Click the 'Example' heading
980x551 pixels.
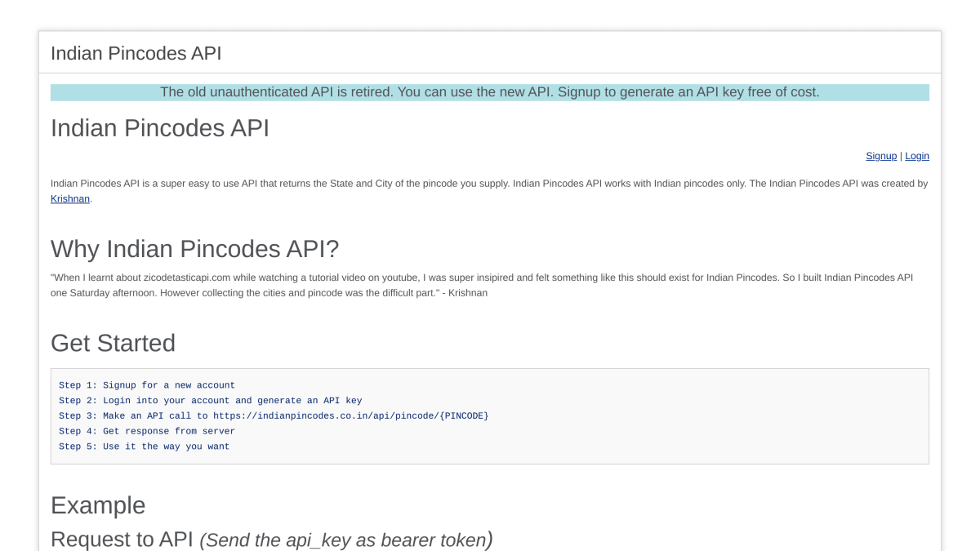point(98,505)
